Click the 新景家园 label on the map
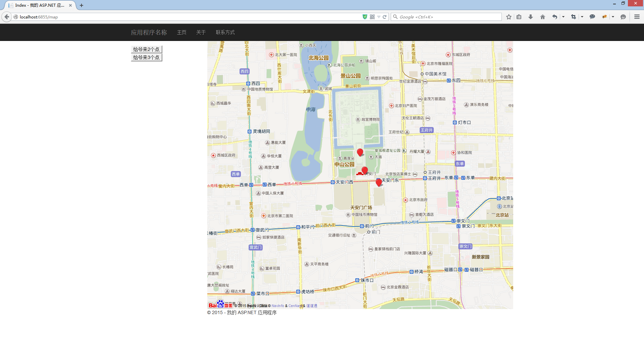This screenshot has width=644, height=349. pyautogui.click(x=481, y=257)
